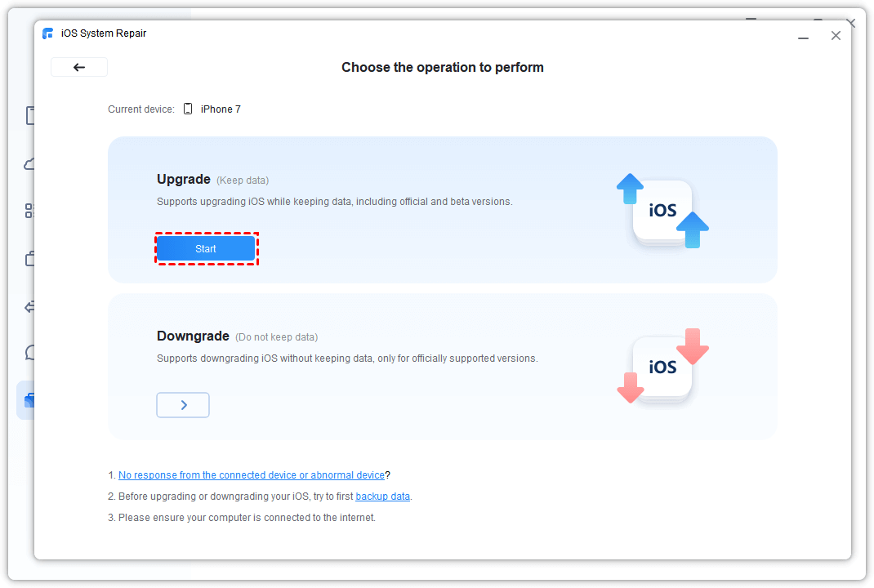Click the iOS upgrade illustration with blue arrows
The width and height of the screenshot is (874, 588).
pyautogui.click(x=662, y=210)
